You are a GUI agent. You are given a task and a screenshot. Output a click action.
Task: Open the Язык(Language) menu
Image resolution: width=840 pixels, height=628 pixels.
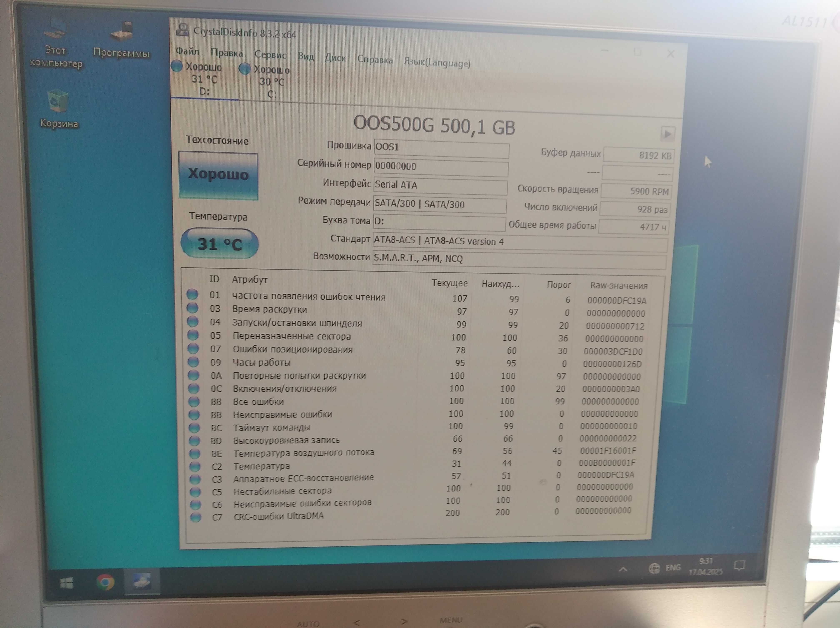[x=437, y=63]
